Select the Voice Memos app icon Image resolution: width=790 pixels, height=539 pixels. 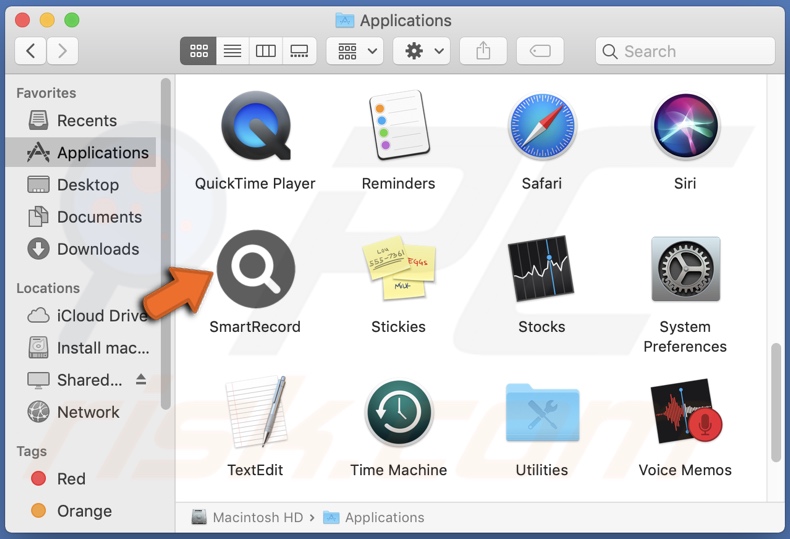click(685, 412)
